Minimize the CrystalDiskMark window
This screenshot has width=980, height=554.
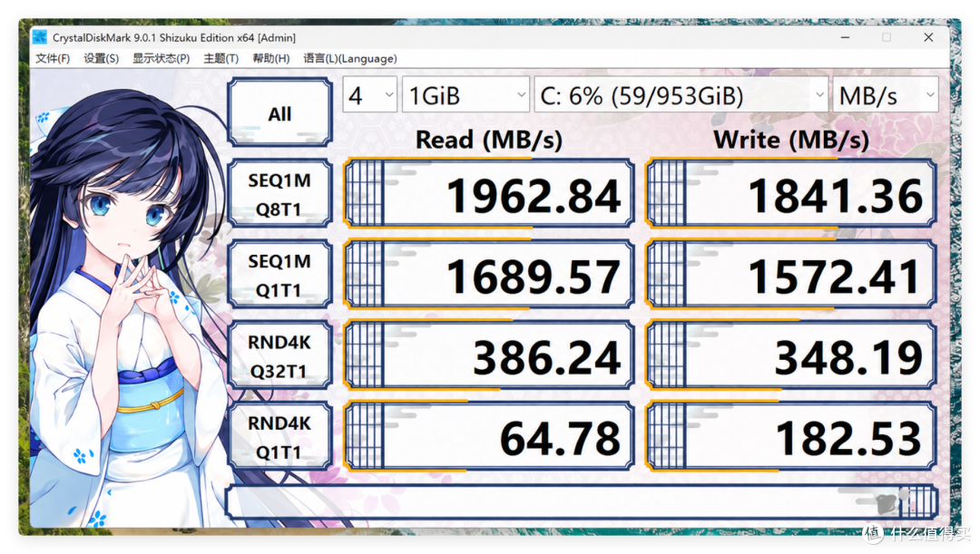845,37
